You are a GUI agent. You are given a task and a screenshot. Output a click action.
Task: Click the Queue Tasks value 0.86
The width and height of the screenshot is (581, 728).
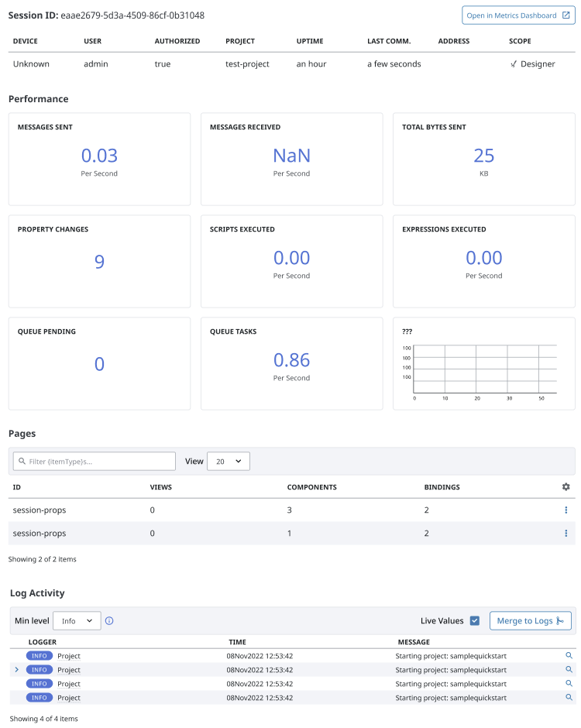291,360
